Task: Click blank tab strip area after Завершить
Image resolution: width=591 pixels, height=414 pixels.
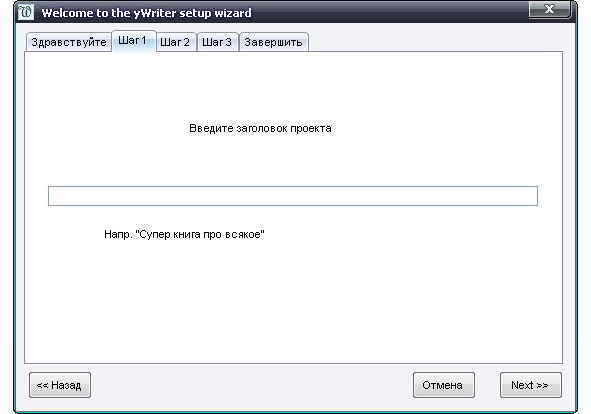Action: (433, 41)
